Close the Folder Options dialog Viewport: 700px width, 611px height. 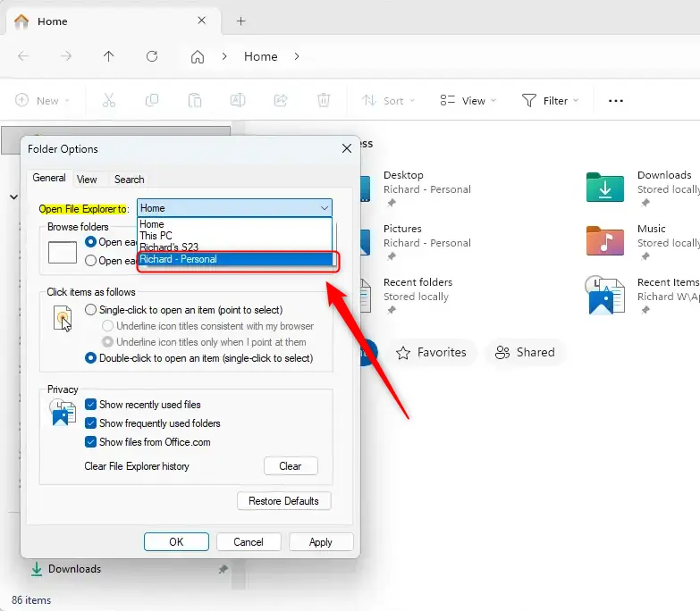coord(347,148)
